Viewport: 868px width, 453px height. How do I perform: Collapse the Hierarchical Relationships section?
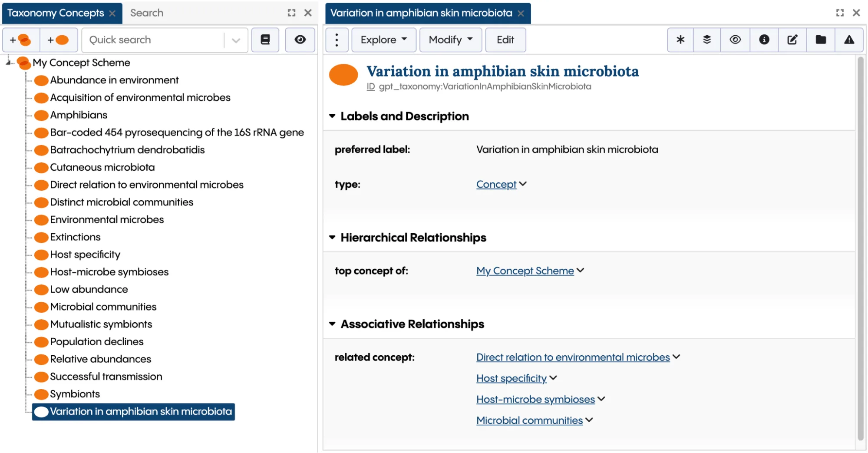333,238
